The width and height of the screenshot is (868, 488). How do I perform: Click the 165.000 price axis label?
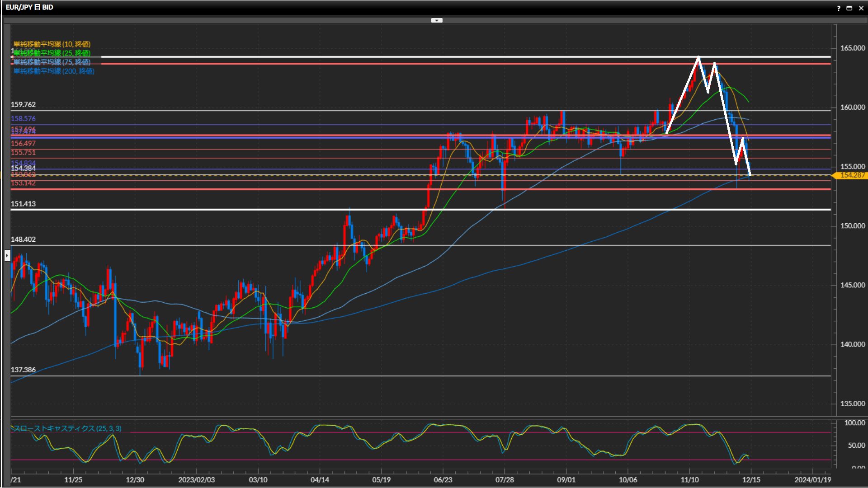pyautogui.click(x=852, y=48)
